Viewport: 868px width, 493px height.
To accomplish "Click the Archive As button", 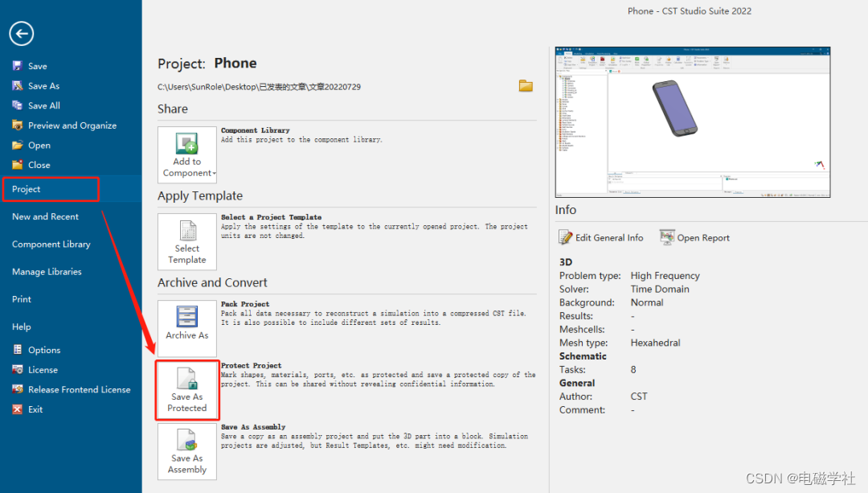I will click(x=187, y=328).
